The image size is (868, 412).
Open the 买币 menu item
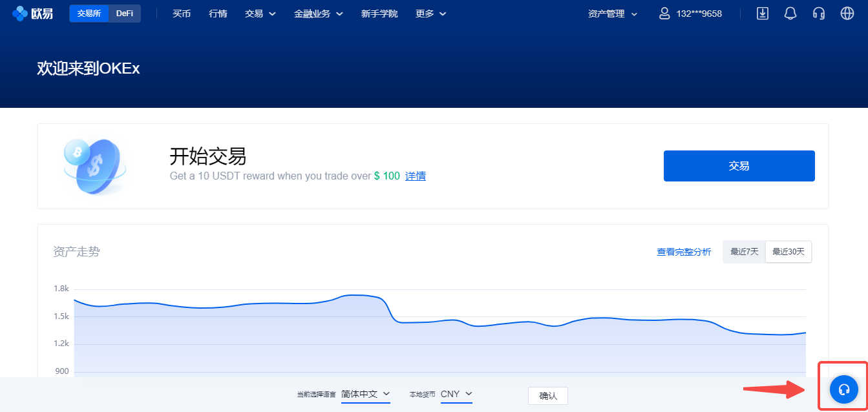(182, 14)
